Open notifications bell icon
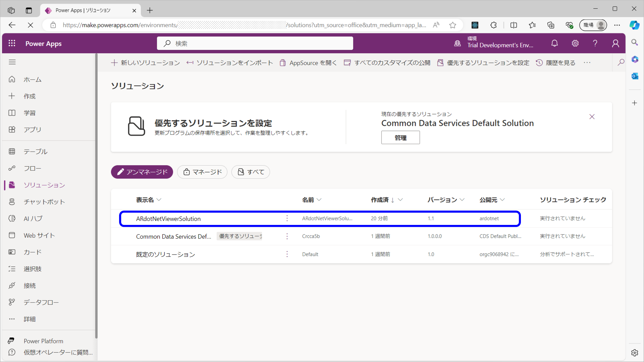644x362 pixels. click(554, 43)
